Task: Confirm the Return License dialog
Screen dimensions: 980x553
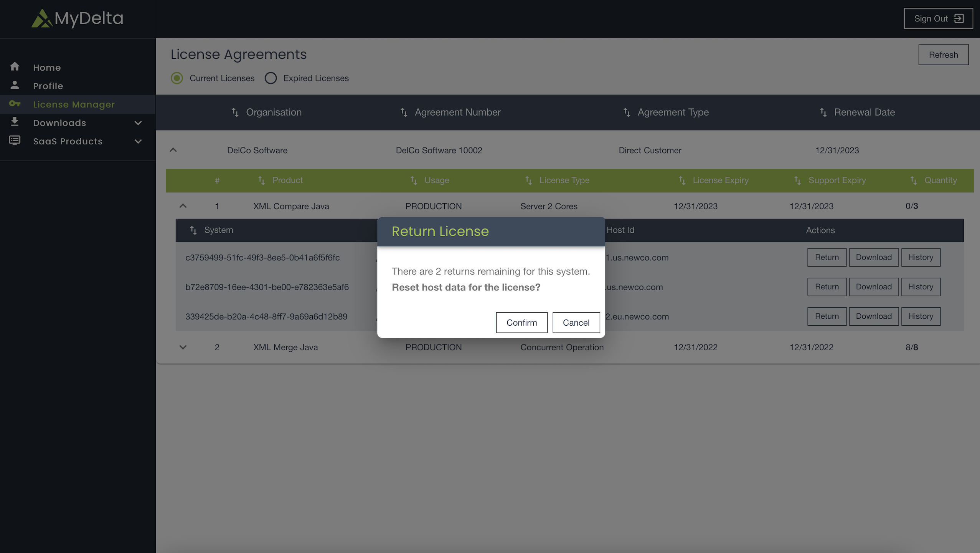Action: pos(521,323)
